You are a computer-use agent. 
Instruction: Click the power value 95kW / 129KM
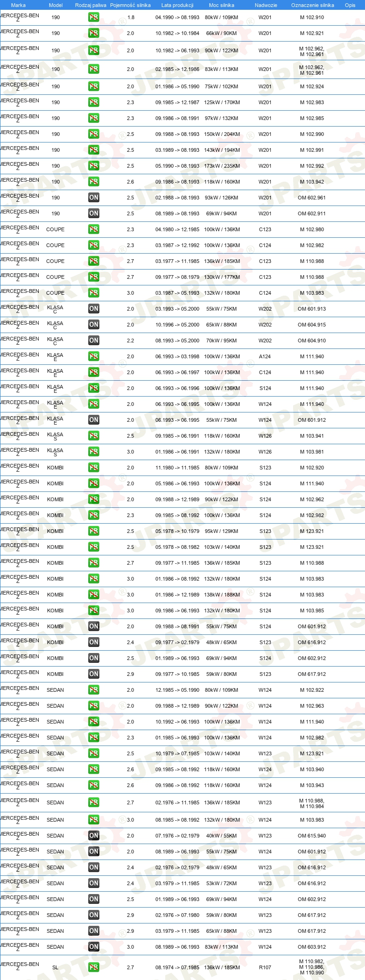222,531
